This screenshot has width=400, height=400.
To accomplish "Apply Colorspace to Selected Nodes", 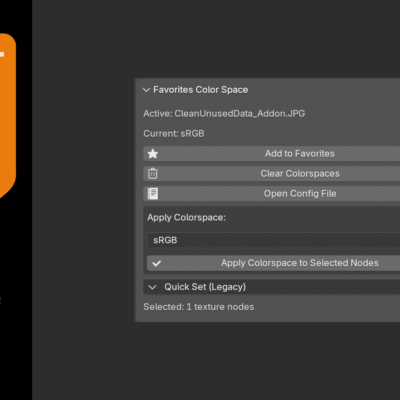I will (273, 263).
